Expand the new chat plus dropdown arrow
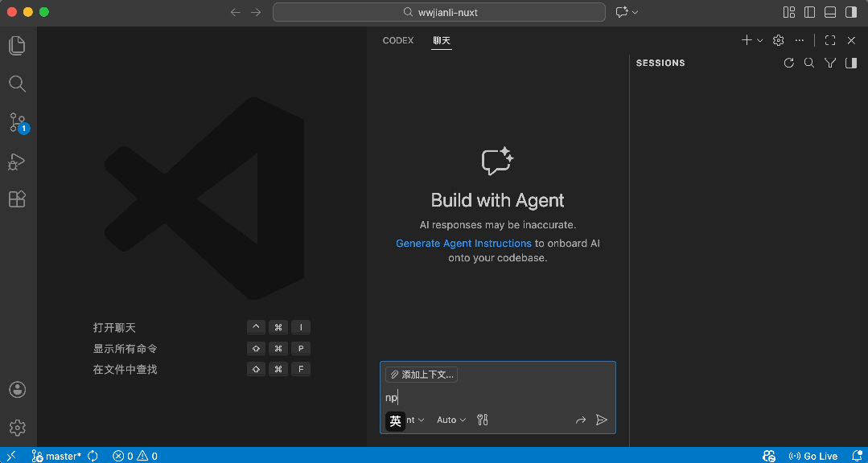Screen dimensions: 868x463 (x=760, y=40)
